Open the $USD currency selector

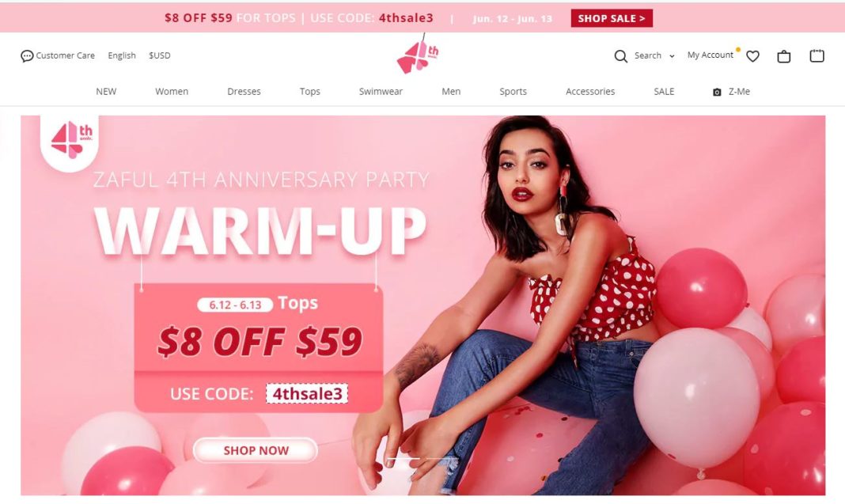pyautogui.click(x=160, y=55)
